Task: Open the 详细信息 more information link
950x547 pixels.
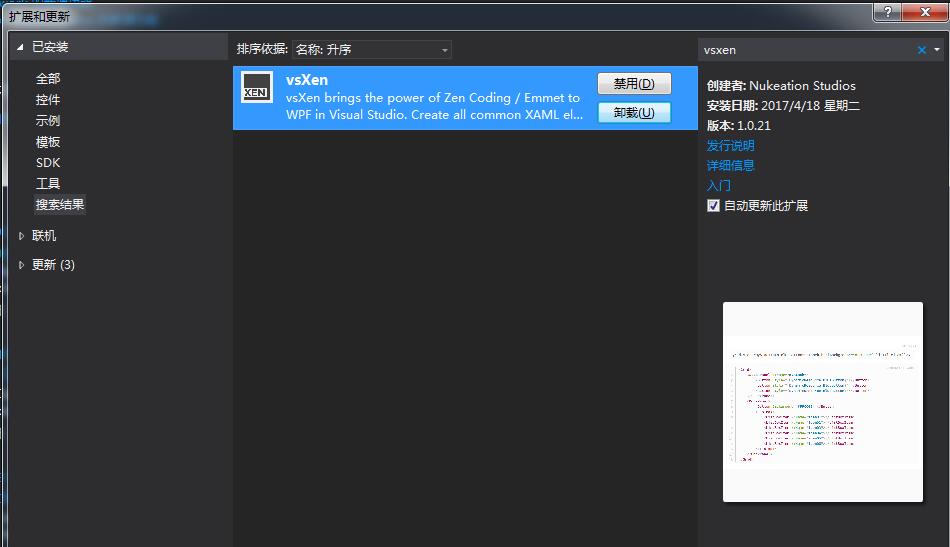Action: [730, 165]
